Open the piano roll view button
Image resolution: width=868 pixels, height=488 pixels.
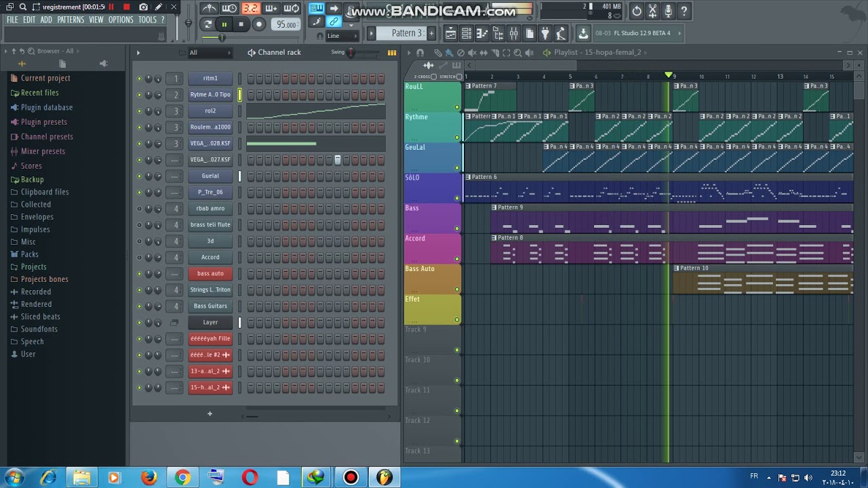[482, 33]
